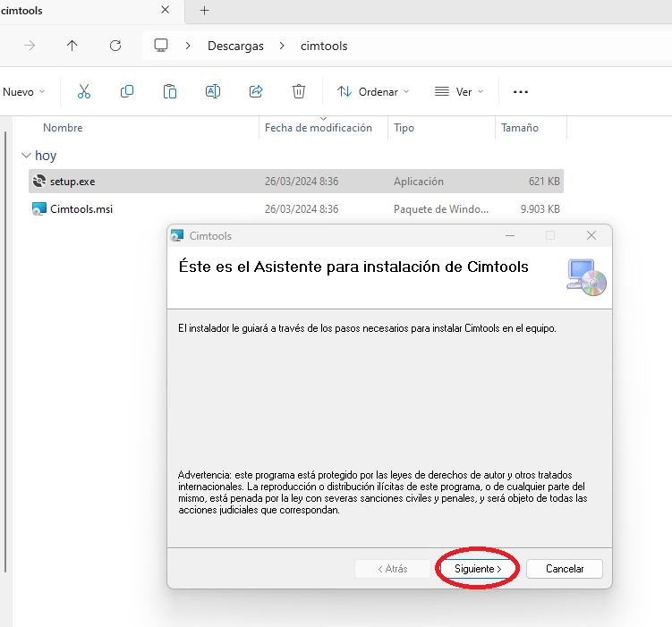Sort by Fecha de modificación column

coord(319,128)
